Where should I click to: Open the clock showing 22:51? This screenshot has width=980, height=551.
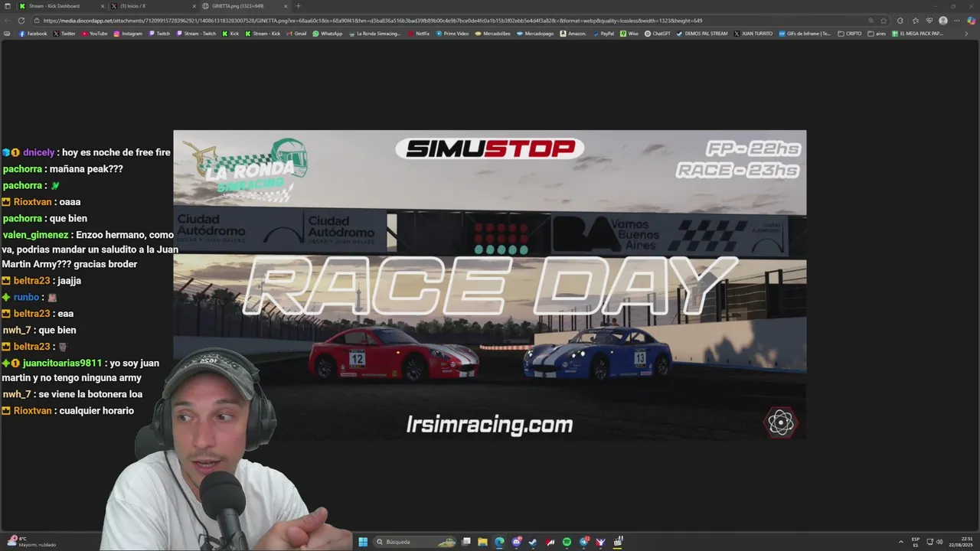962,542
